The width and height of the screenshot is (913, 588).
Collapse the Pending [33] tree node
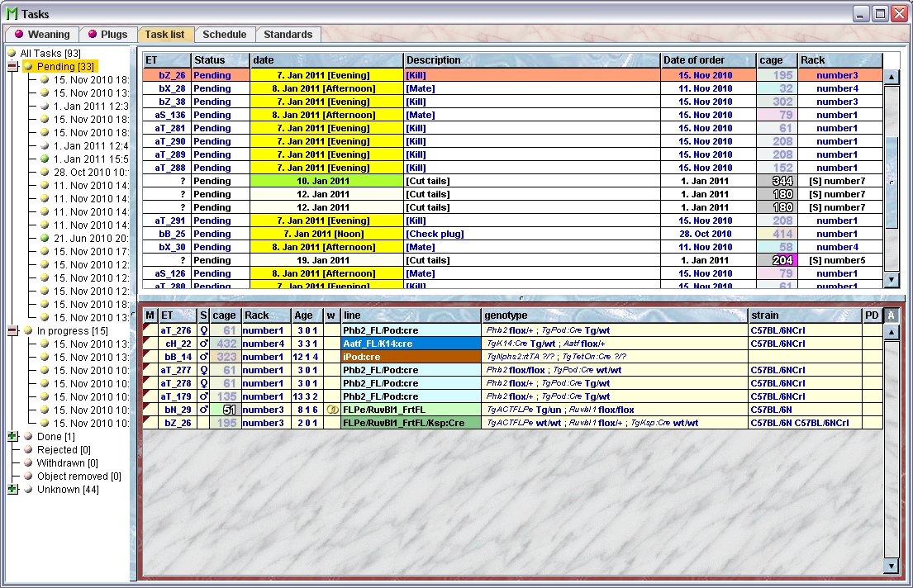tap(12, 67)
